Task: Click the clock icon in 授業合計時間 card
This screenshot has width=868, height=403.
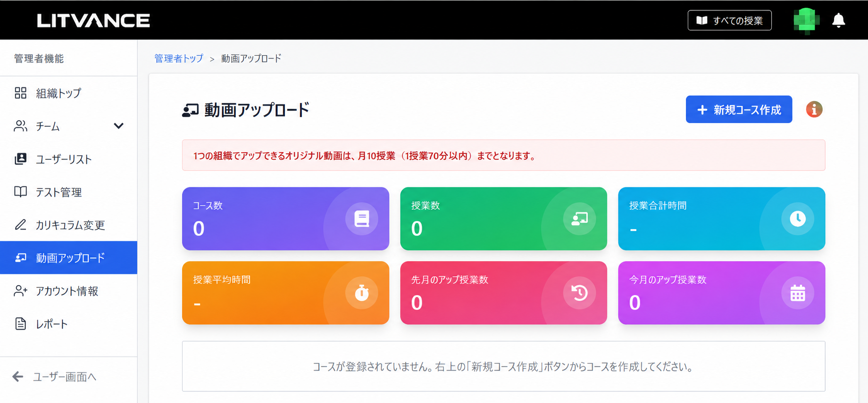Action: 797,219
